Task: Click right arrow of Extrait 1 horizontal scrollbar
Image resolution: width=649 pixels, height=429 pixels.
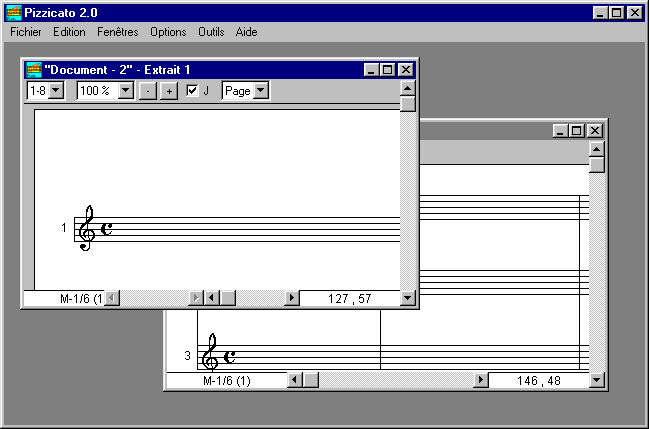Action: (292, 298)
